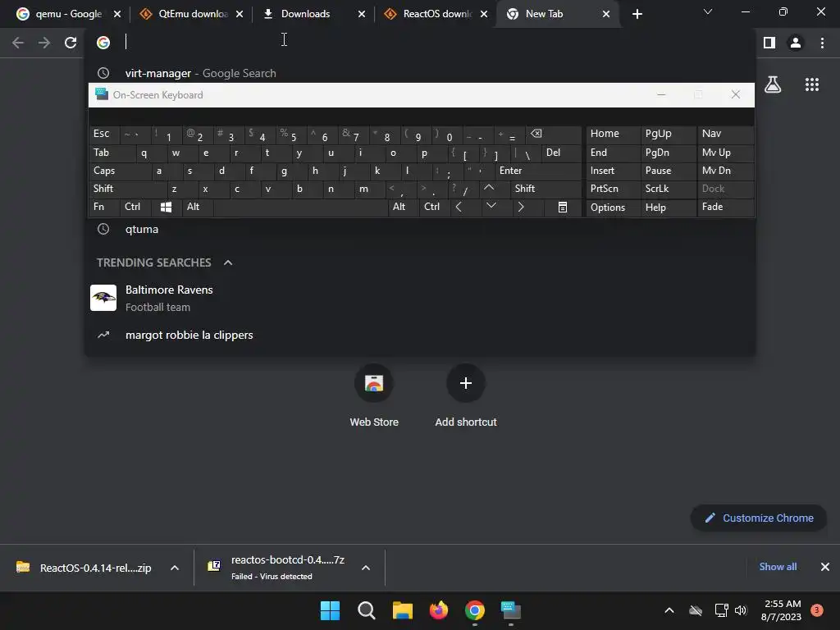
Task: Open the tab search chevron in the title bar
Action: coord(708,11)
